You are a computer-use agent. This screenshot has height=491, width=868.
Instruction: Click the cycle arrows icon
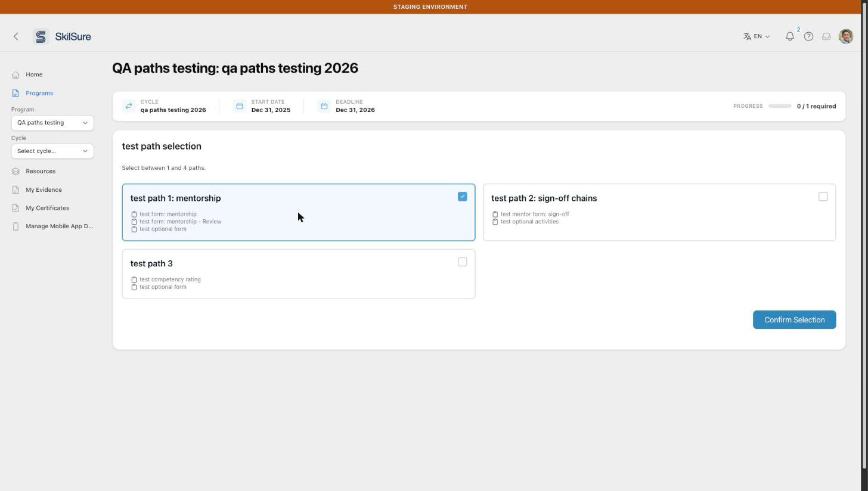click(x=129, y=106)
